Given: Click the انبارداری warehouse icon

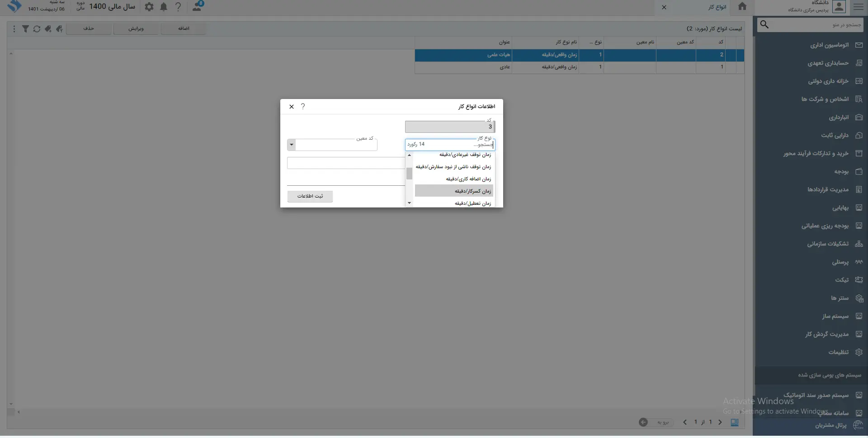Looking at the screenshot, I should (x=859, y=117).
